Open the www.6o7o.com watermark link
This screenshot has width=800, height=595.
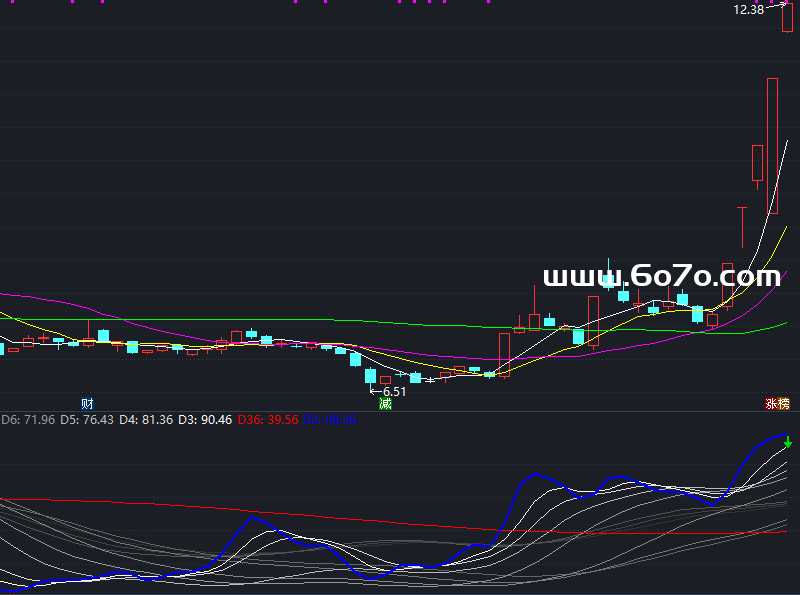[661, 276]
